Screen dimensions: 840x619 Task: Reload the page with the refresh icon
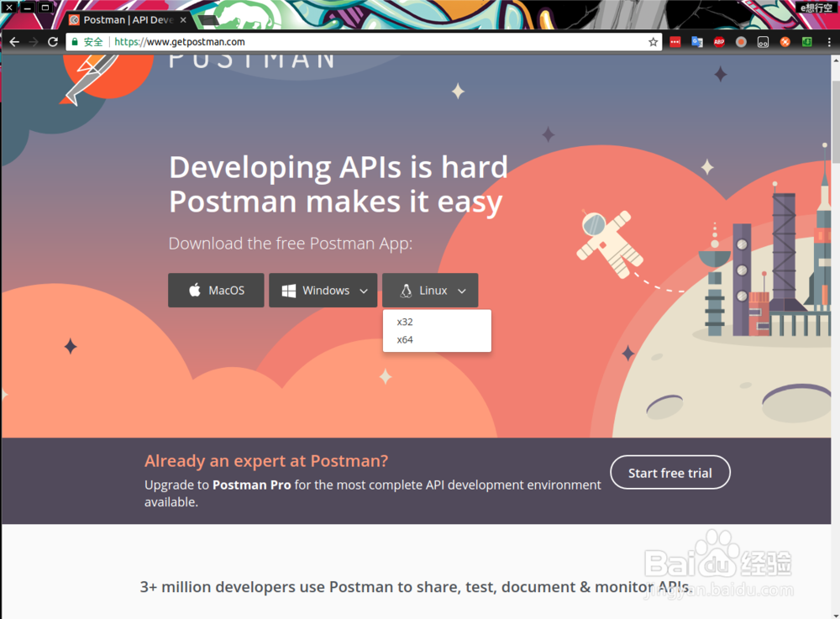[52, 42]
